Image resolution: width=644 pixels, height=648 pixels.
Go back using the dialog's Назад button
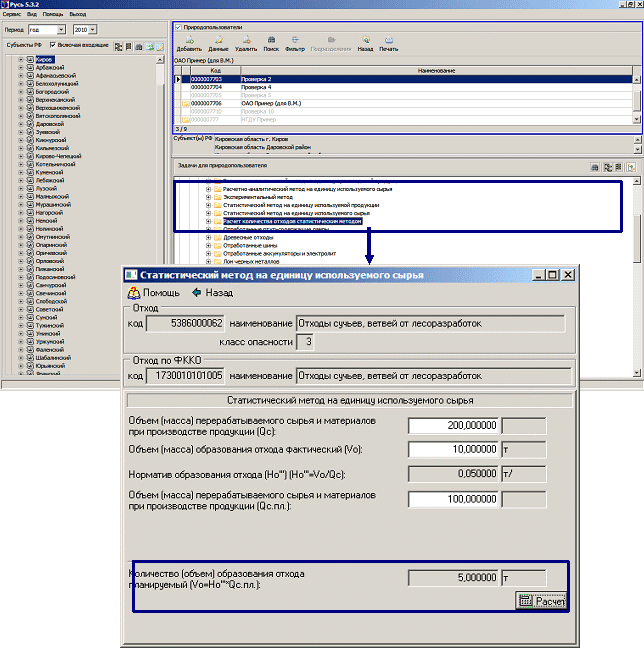coord(213,293)
